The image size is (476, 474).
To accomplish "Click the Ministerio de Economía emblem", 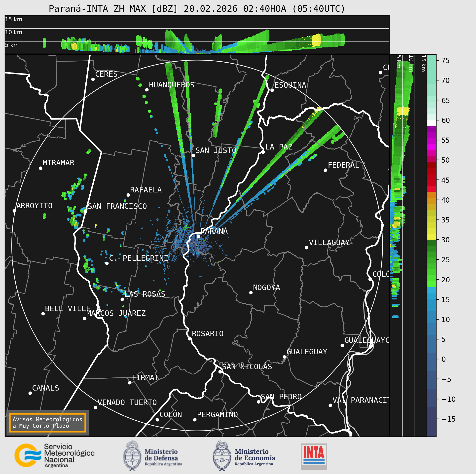I will pyautogui.click(x=244, y=456).
